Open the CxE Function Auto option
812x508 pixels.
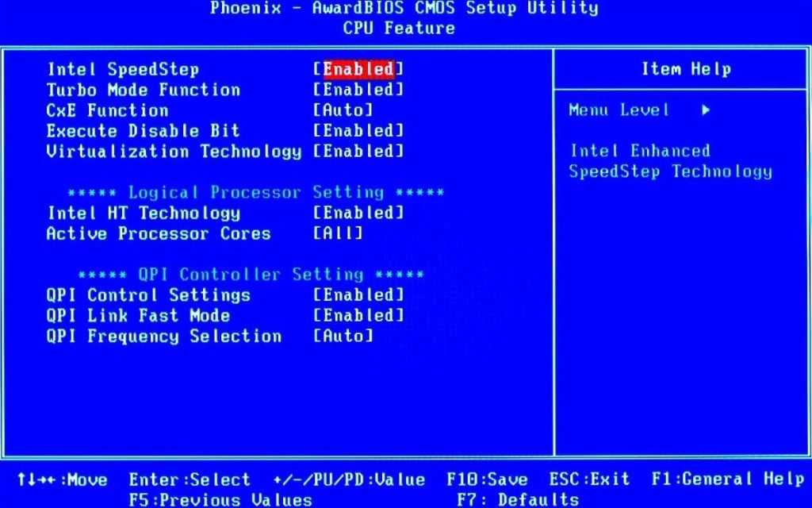click(343, 110)
